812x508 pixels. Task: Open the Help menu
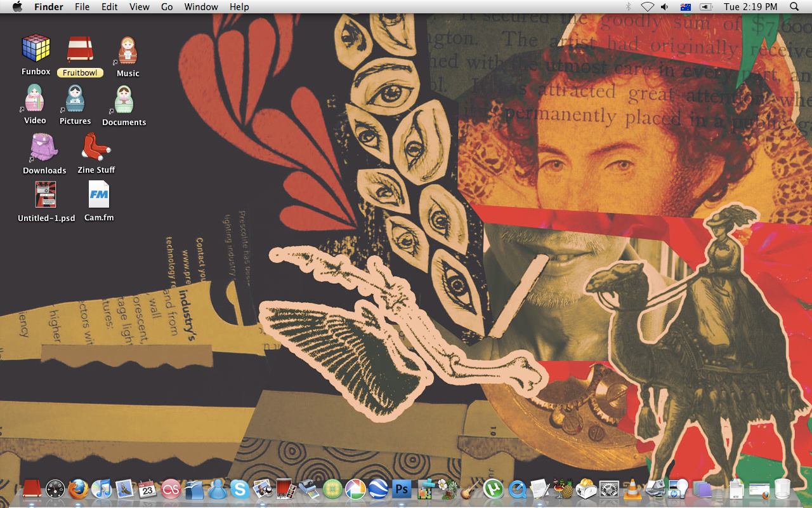[239, 7]
